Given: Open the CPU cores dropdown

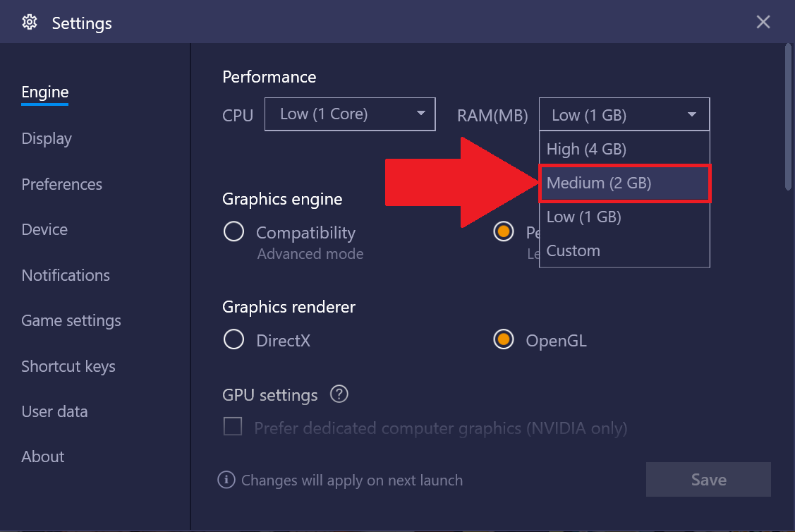Looking at the screenshot, I should click(350, 114).
